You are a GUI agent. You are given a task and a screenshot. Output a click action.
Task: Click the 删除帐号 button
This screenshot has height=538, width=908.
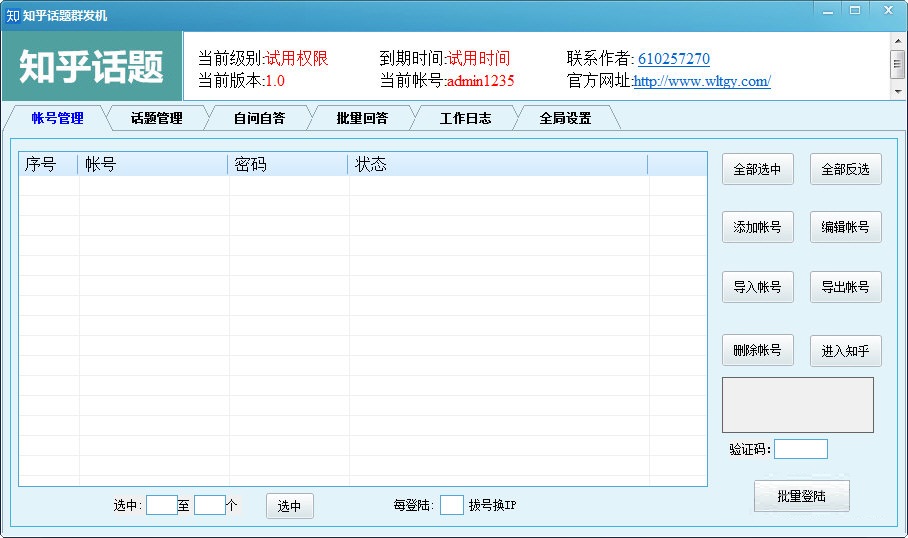[757, 350]
